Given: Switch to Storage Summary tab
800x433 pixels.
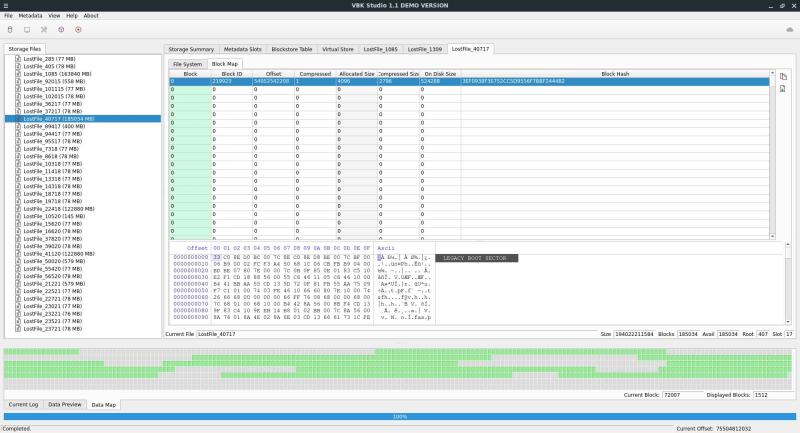Looking at the screenshot, I should 191,49.
